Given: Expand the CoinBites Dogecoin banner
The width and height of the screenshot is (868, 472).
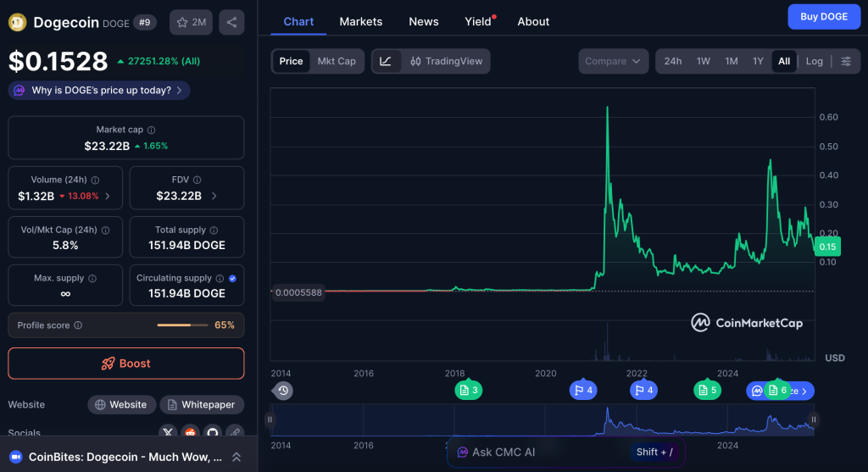Looking at the screenshot, I should pos(236,457).
